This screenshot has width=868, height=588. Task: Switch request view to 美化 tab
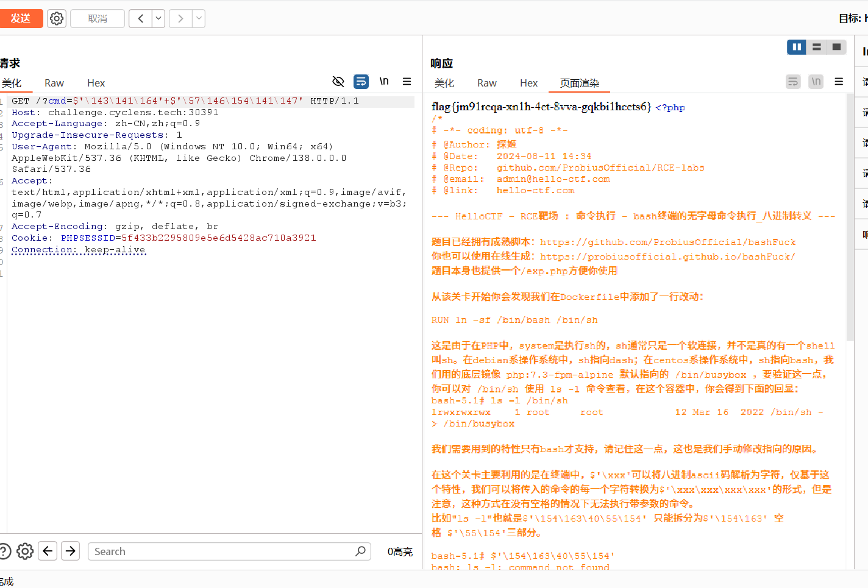(x=12, y=83)
